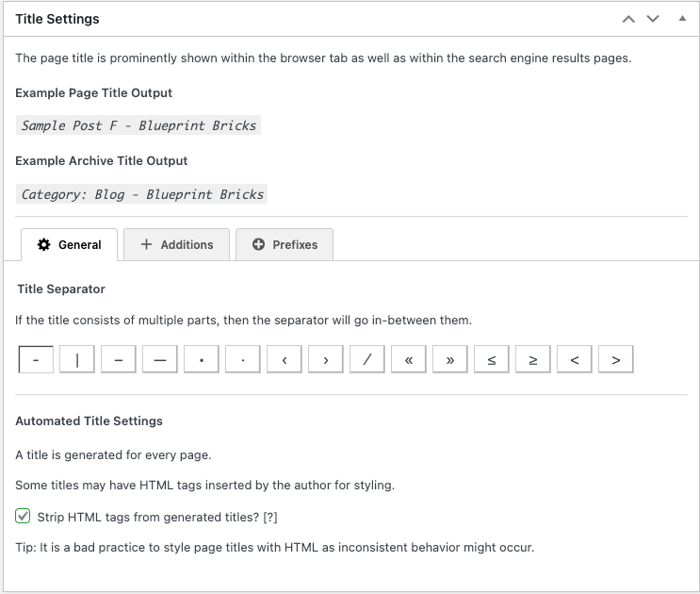Image resolution: width=700 pixels, height=594 pixels.
Task: Pick the bullet dot separator
Action: tap(202, 359)
